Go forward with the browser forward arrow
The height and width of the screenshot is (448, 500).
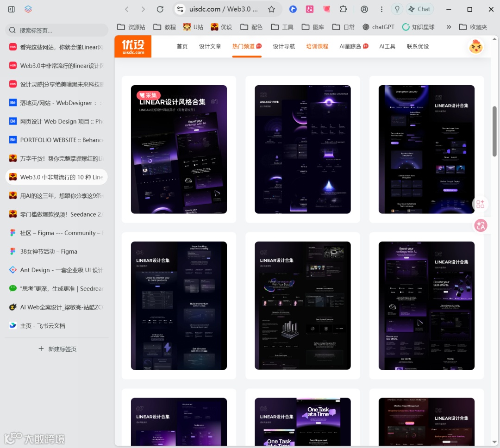click(x=143, y=9)
